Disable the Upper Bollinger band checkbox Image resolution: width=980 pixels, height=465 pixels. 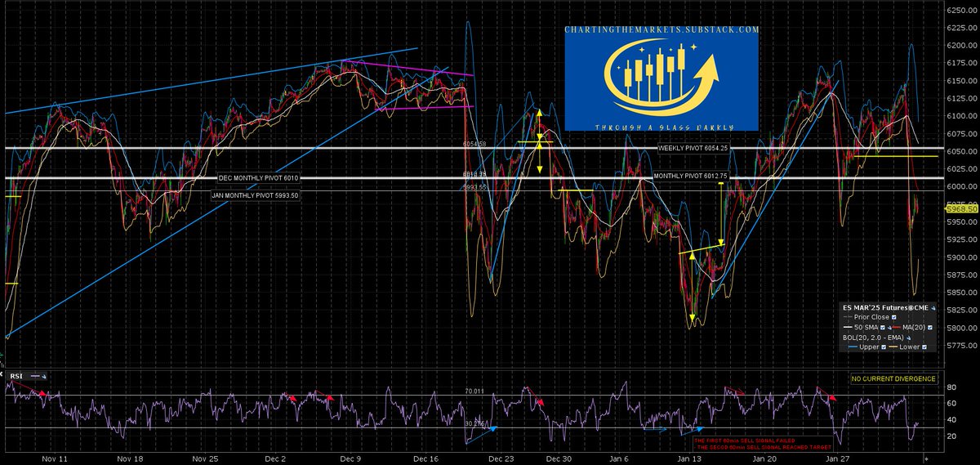click(x=884, y=347)
